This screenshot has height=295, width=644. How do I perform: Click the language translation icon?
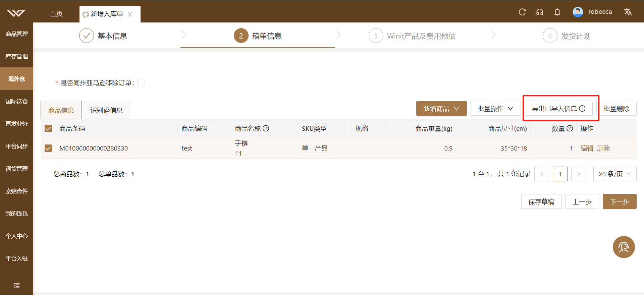tap(628, 12)
